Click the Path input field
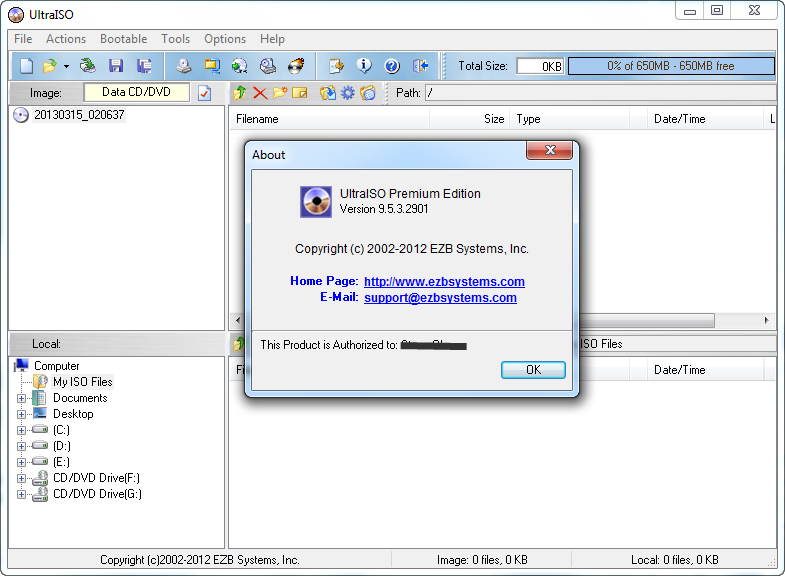Viewport: 785px width, 576px height. coord(601,93)
